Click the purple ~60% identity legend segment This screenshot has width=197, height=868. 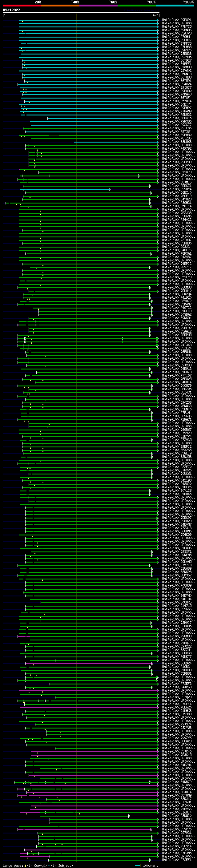pos(99,6)
